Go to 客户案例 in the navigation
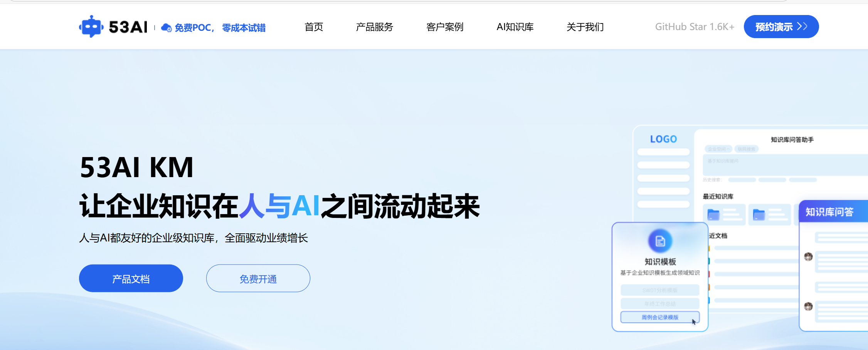This screenshot has width=868, height=350. (445, 27)
